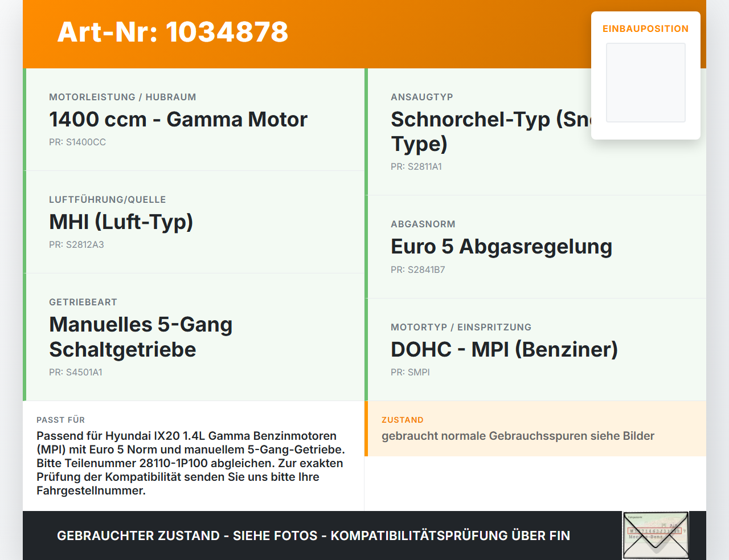Click PR code S2811A1
Image resolution: width=729 pixels, height=560 pixels.
[x=416, y=167]
